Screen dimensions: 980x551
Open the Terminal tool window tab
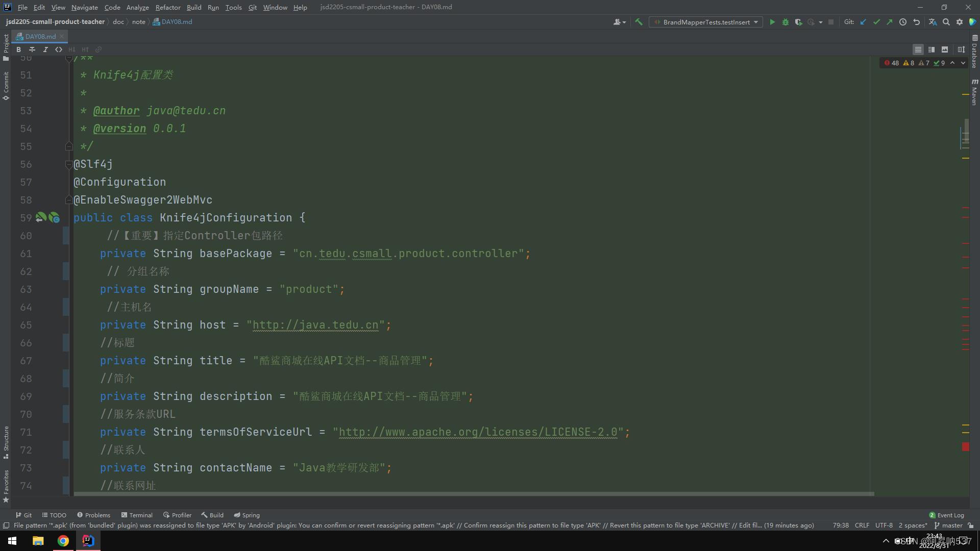point(137,515)
